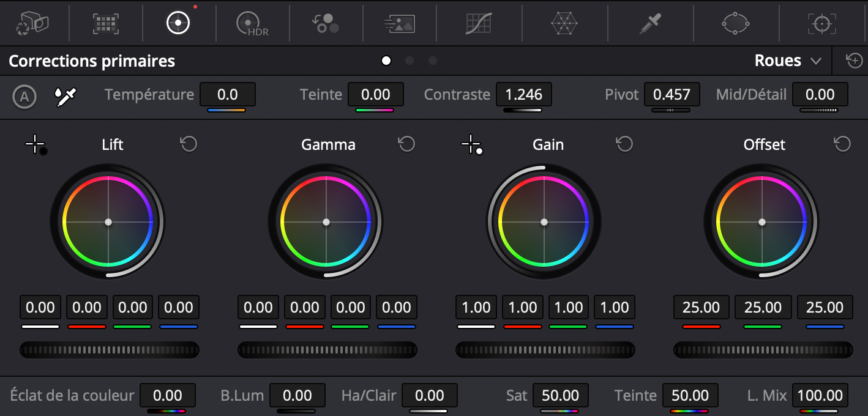The image size is (868, 416).
Task: Open the Color Warper palette icon
Action: 564,23
